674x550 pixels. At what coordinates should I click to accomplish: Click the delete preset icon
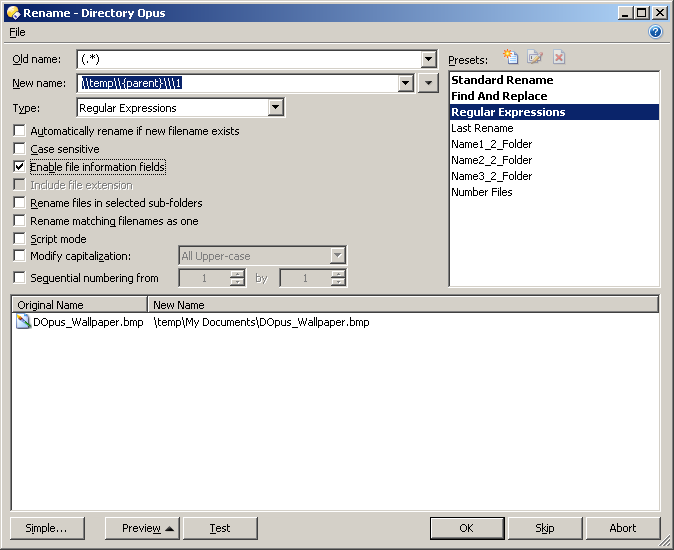[559, 58]
